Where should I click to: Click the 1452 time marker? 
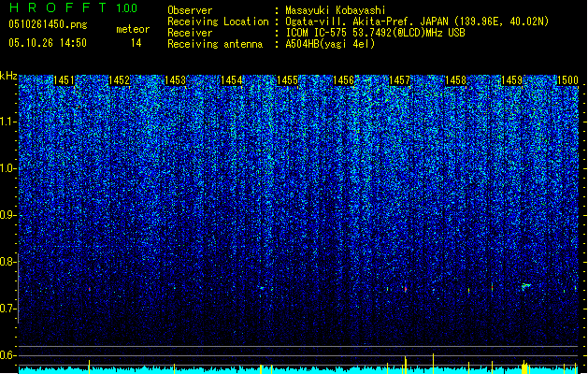point(120,79)
